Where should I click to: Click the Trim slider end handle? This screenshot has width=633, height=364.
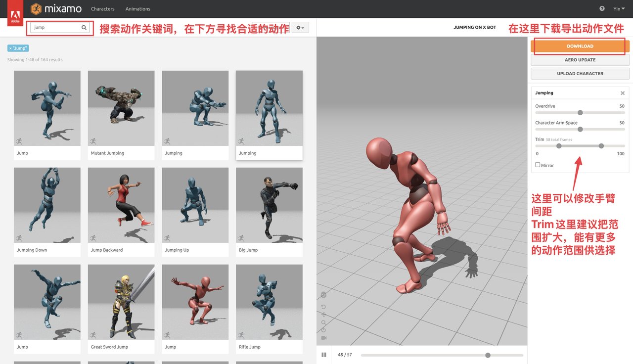[x=601, y=146]
